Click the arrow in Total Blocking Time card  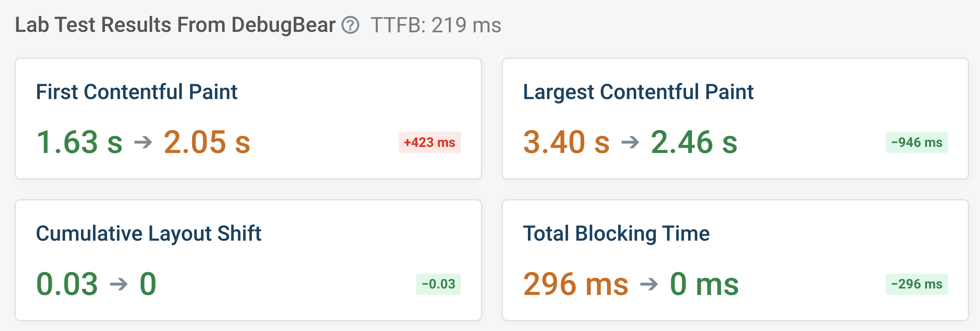pos(649,284)
